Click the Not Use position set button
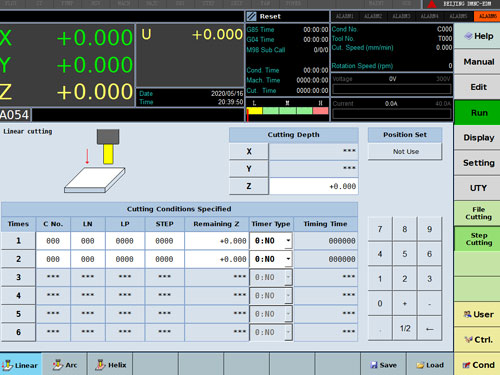 (x=405, y=152)
